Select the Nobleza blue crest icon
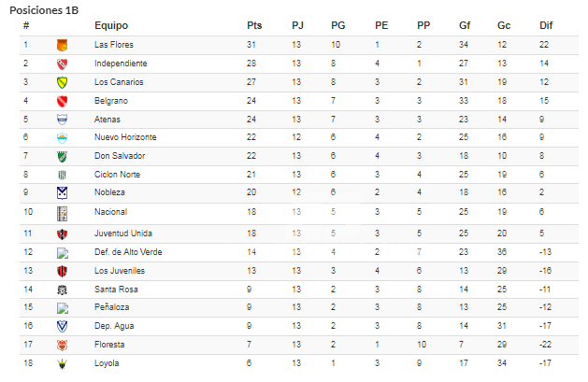Viewport: 588px width, 382px height. 62,193
